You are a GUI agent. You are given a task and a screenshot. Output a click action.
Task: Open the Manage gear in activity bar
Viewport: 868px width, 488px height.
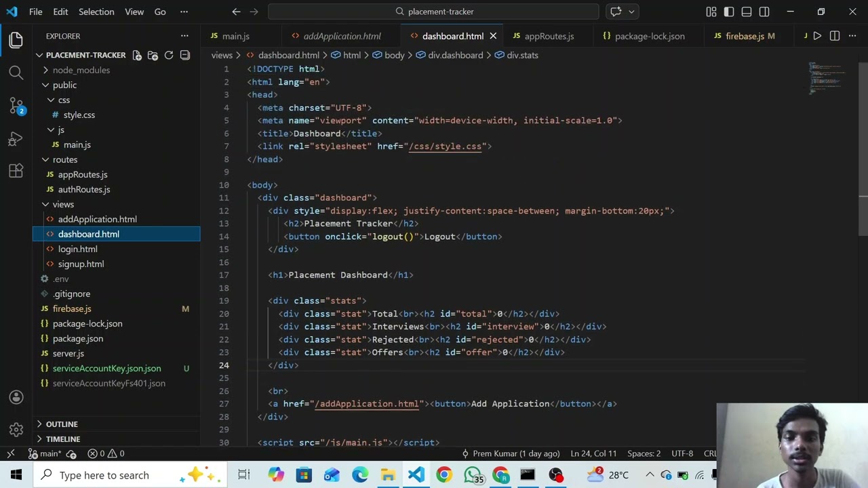coord(16,430)
